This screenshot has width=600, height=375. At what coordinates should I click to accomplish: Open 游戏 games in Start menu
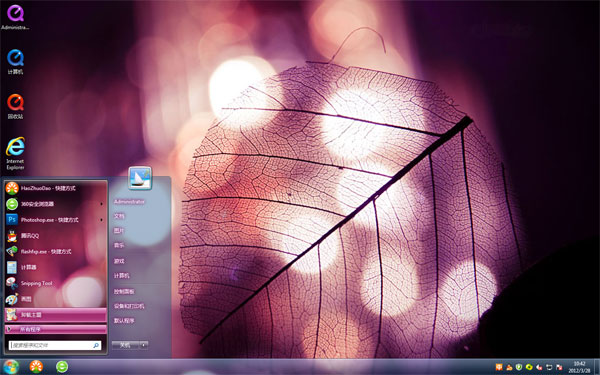click(119, 261)
